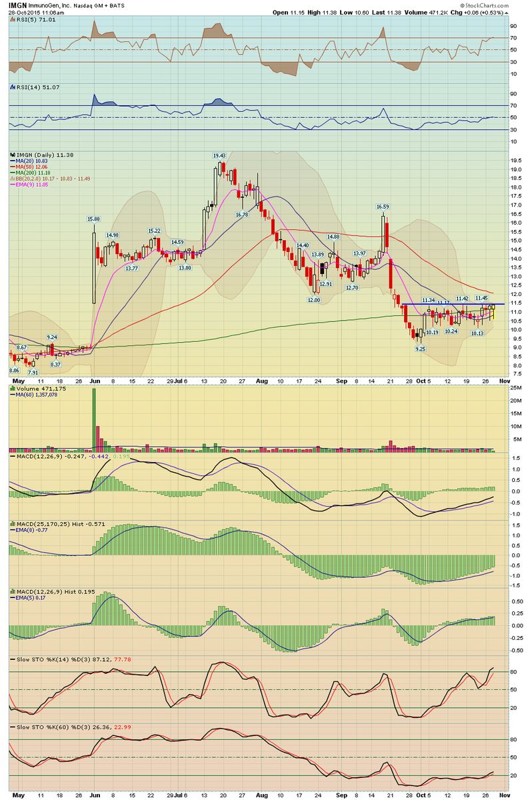Click the 13.89 price label
The image size is (532, 800).
point(318,255)
